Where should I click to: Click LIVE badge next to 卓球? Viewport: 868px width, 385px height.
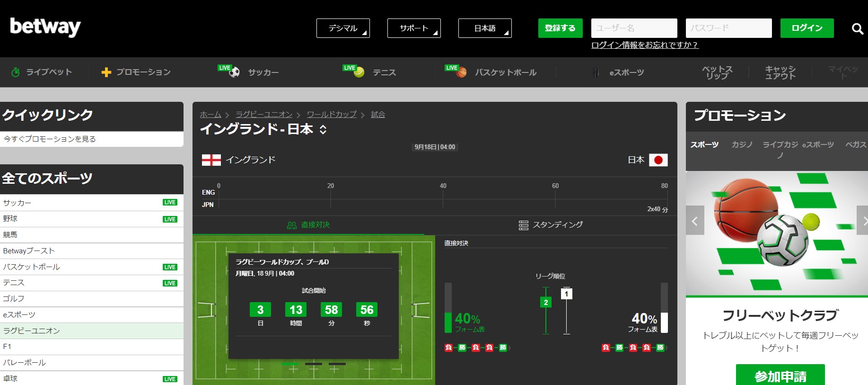(x=170, y=379)
